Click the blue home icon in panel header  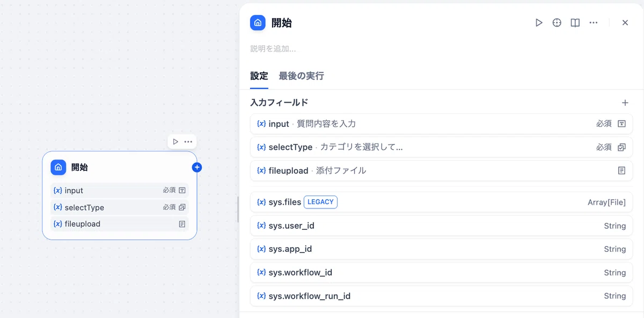[x=258, y=23]
